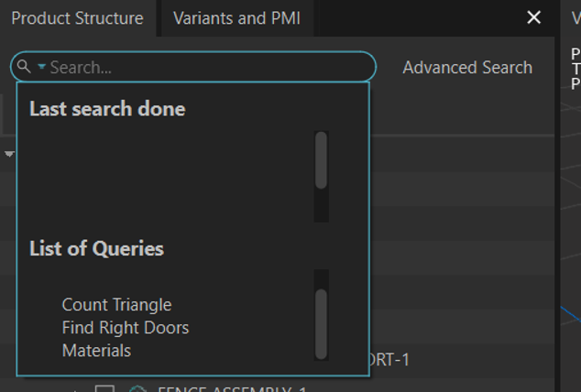Click the List of Queries scrollbar
This screenshot has width=581, height=392.
(x=321, y=322)
